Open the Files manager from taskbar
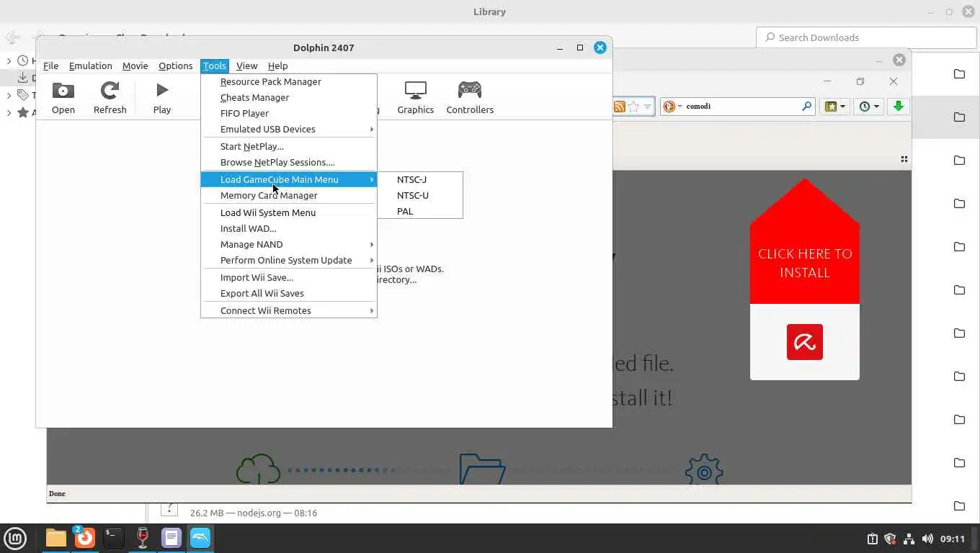980x553 pixels. [x=56, y=538]
